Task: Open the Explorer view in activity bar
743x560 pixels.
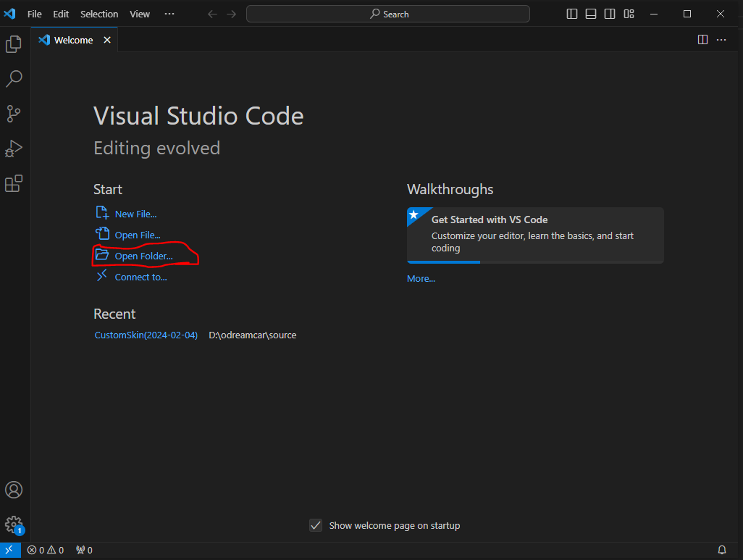Action: 14,44
